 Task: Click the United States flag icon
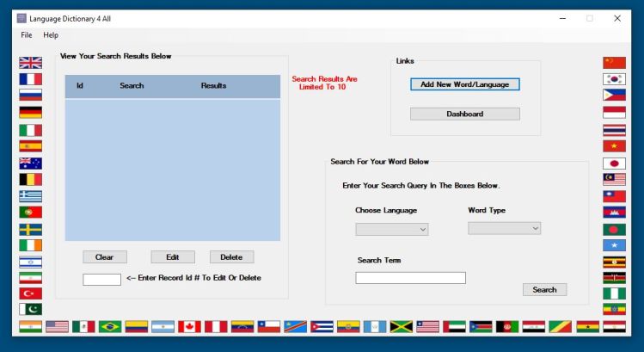click(x=57, y=327)
